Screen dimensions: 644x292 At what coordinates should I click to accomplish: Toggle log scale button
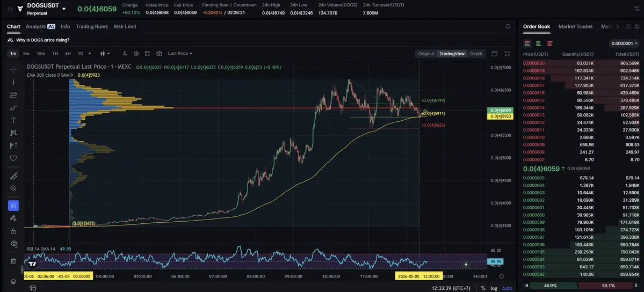494,288
